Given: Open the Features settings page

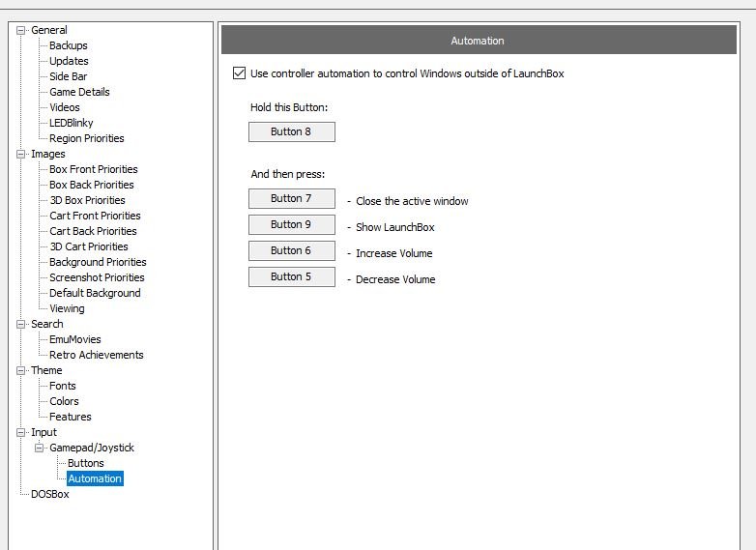Looking at the screenshot, I should tap(70, 417).
